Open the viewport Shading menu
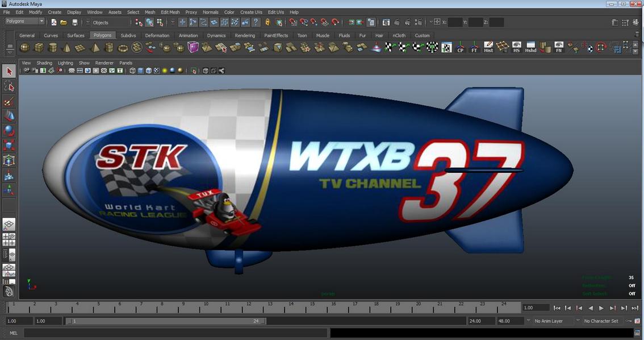This screenshot has width=644, height=340. 44,63
